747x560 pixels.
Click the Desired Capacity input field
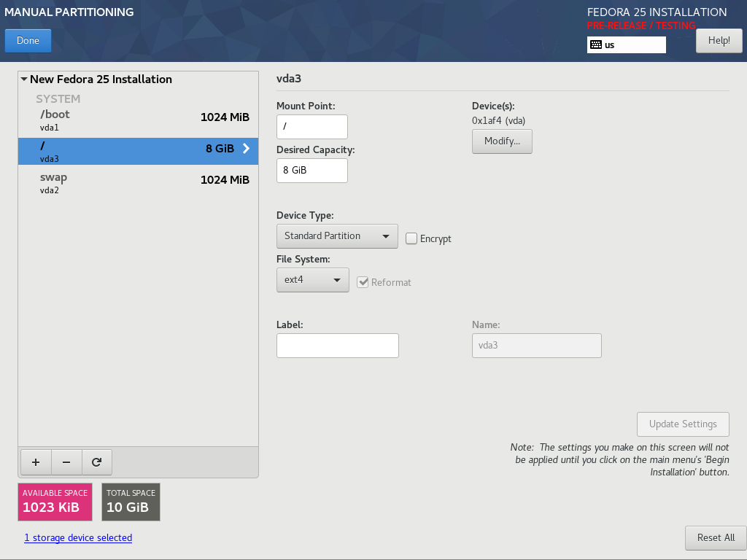pyautogui.click(x=312, y=171)
